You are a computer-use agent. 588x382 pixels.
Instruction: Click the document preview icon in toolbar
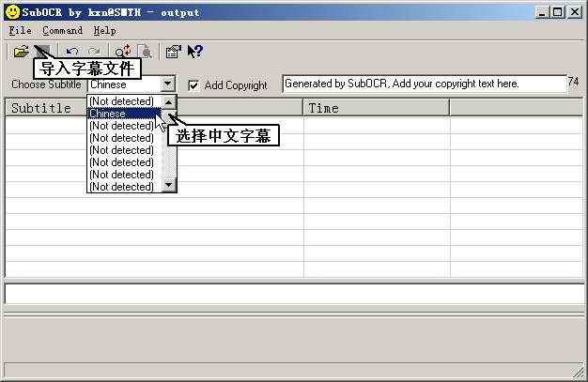click(144, 52)
